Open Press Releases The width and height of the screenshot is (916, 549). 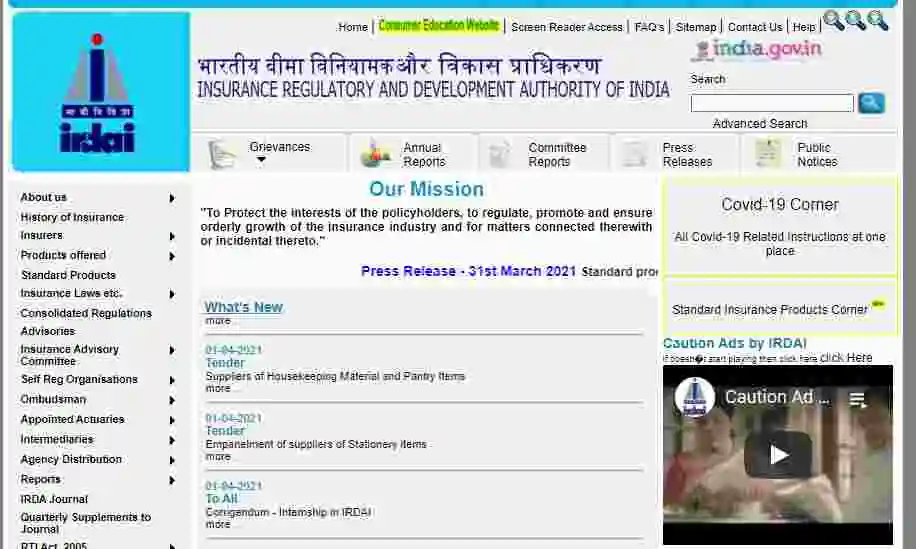pos(687,155)
